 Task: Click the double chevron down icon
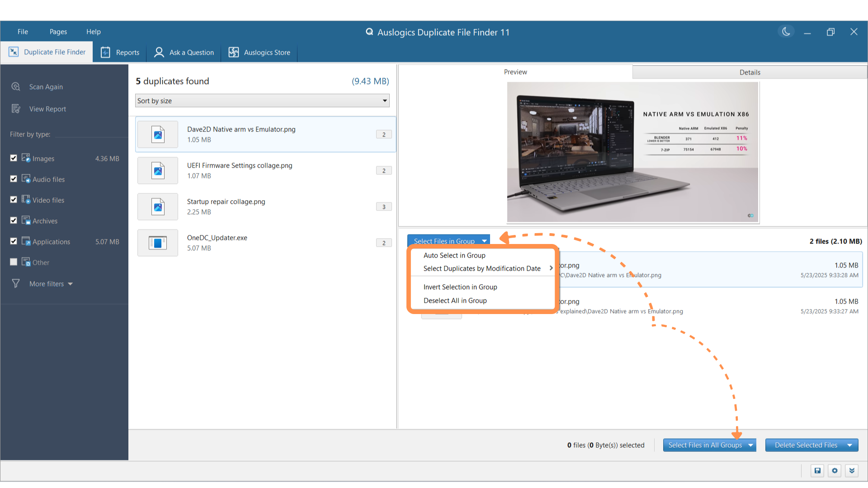click(852, 470)
